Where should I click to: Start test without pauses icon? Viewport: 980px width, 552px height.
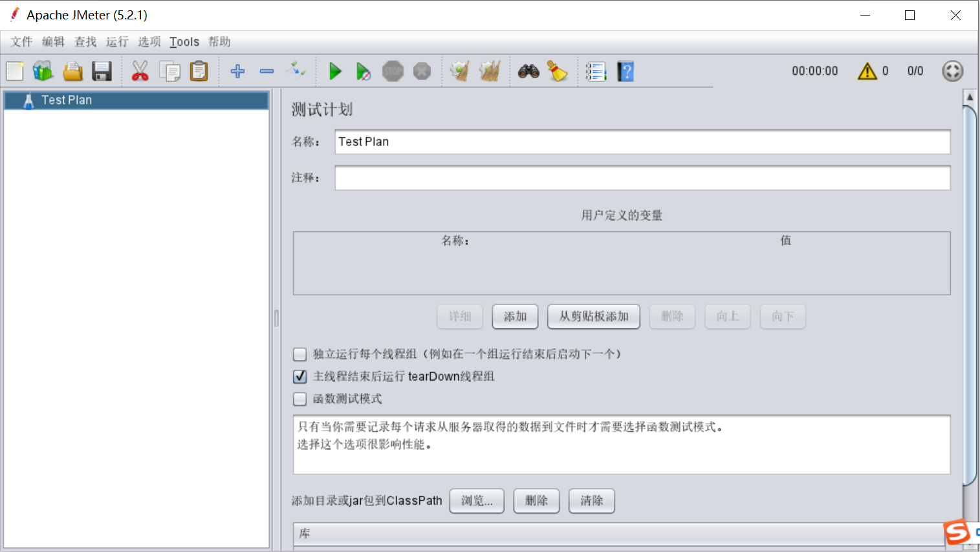364,71
